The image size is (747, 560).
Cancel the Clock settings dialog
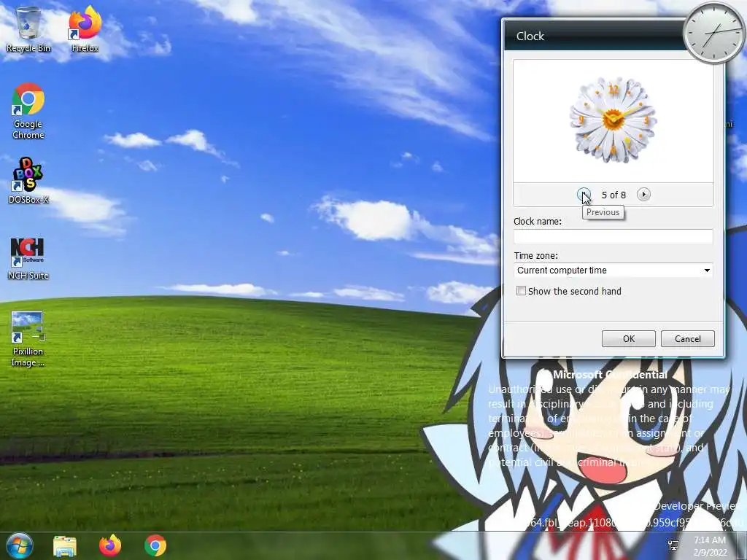(687, 338)
